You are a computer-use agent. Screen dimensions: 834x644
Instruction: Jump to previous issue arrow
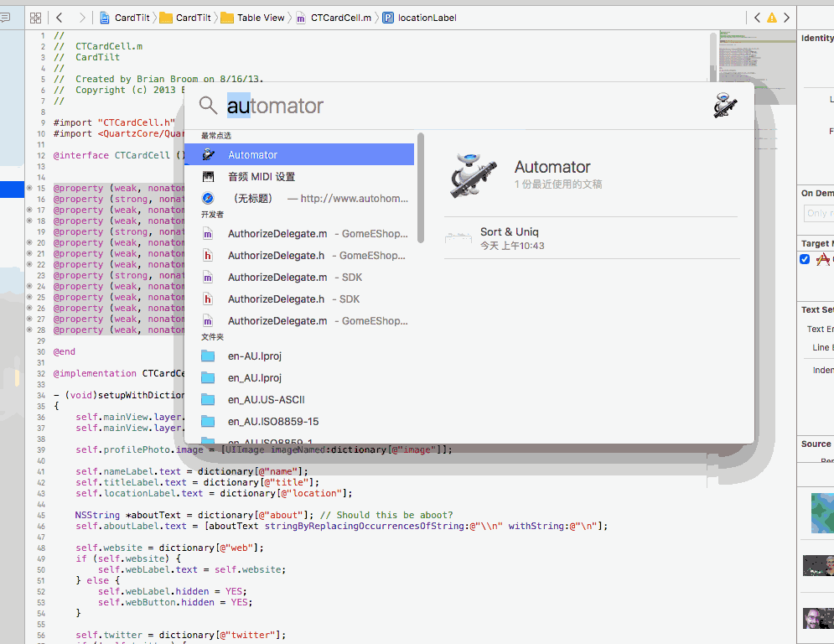(x=758, y=18)
